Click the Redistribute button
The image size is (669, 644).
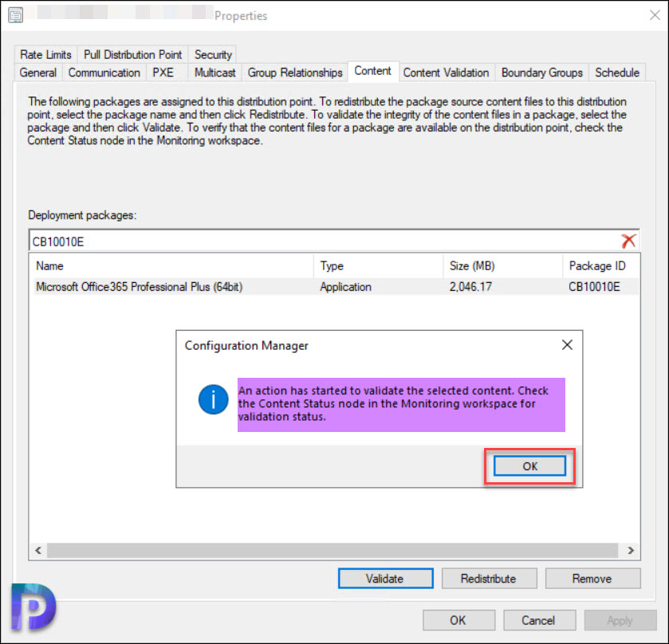489,579
